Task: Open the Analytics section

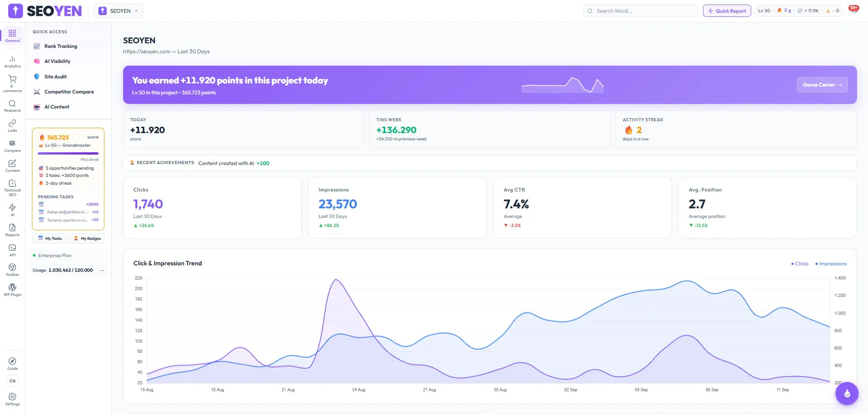Action: pyautogui.click(x=12, y=62)
